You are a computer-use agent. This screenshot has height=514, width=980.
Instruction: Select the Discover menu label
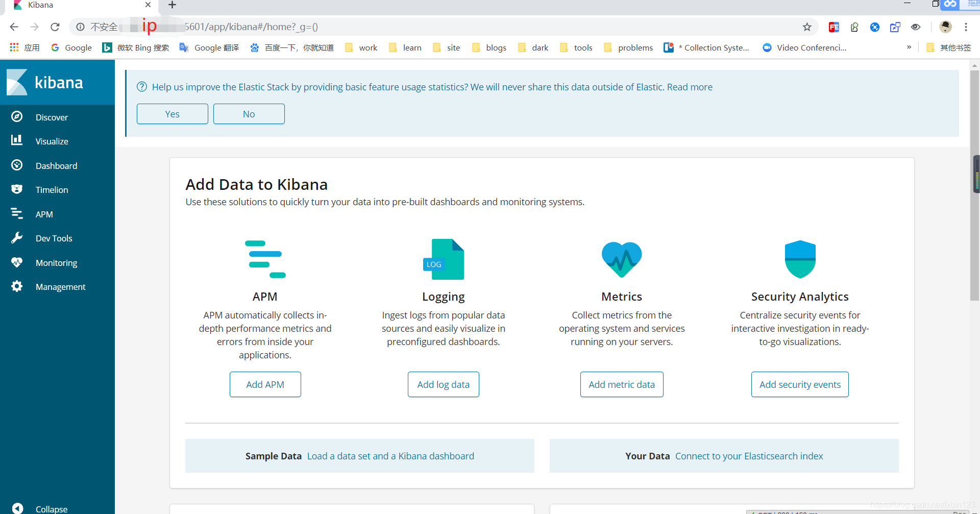[52, 117]
